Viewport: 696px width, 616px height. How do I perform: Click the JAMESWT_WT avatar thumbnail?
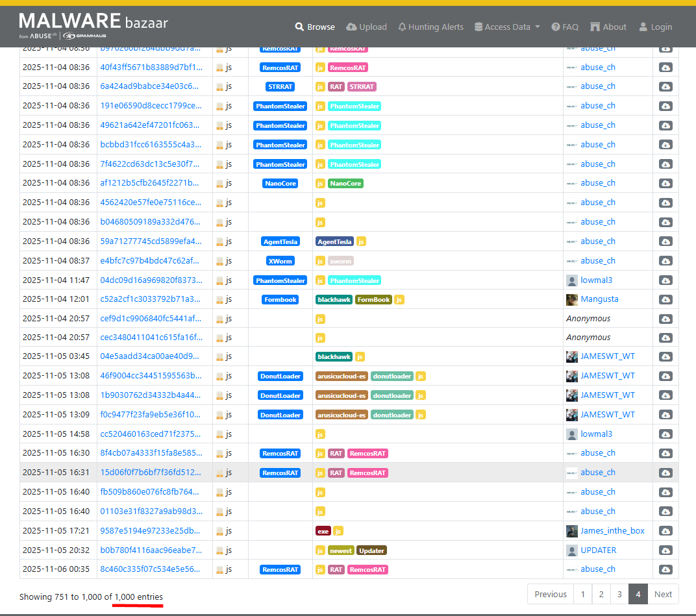tap(571, 356)
